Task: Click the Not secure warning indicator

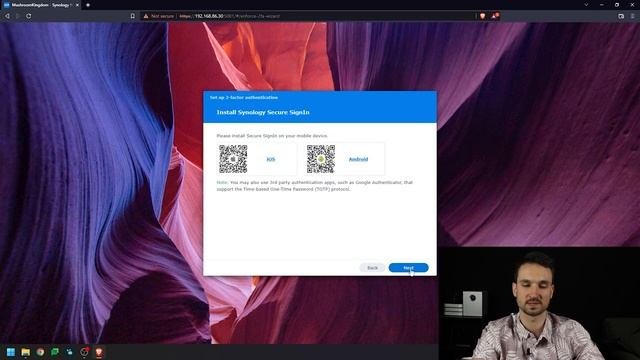Action: click(x=158, y=16)
